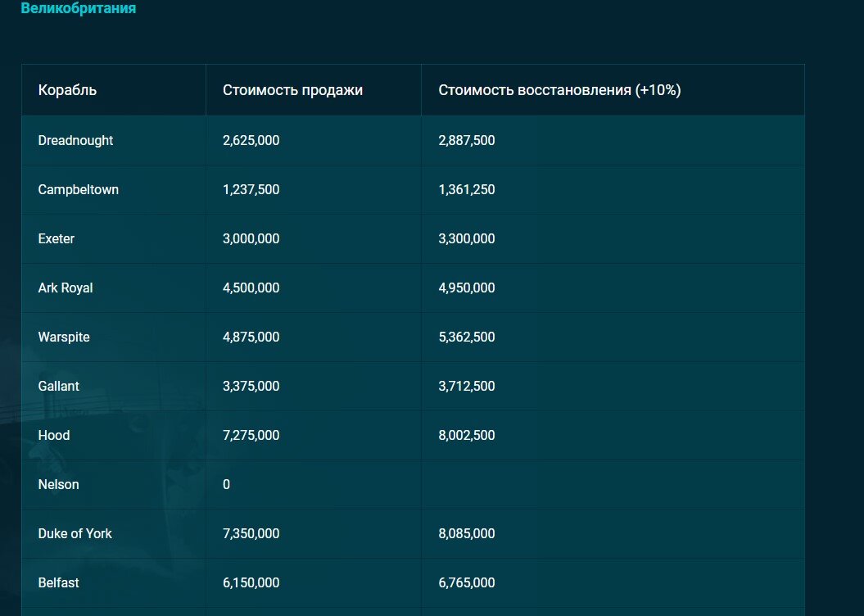Image resolution: width=864 pixels, height=616 pixels.
Task: Click the Великобритания heading
Action: (79, 8)
